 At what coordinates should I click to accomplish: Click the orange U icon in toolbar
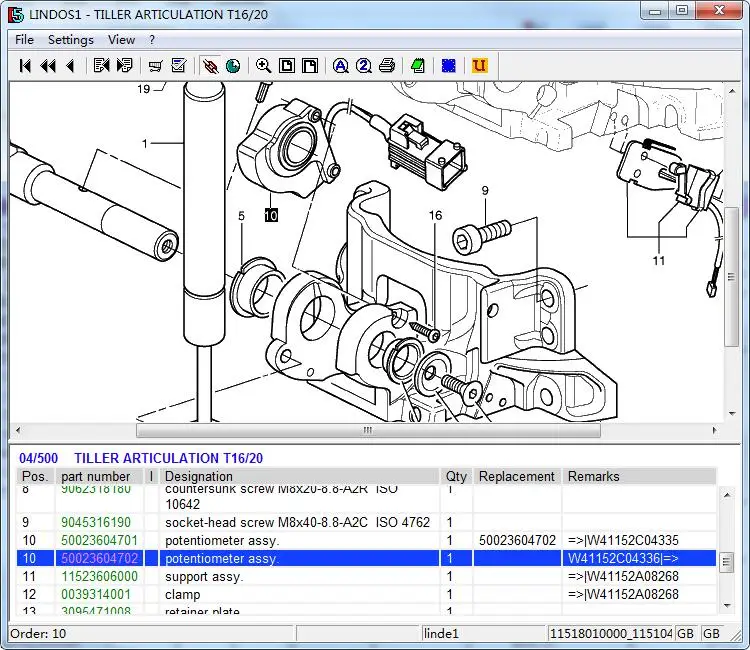(x=479, y=66)
